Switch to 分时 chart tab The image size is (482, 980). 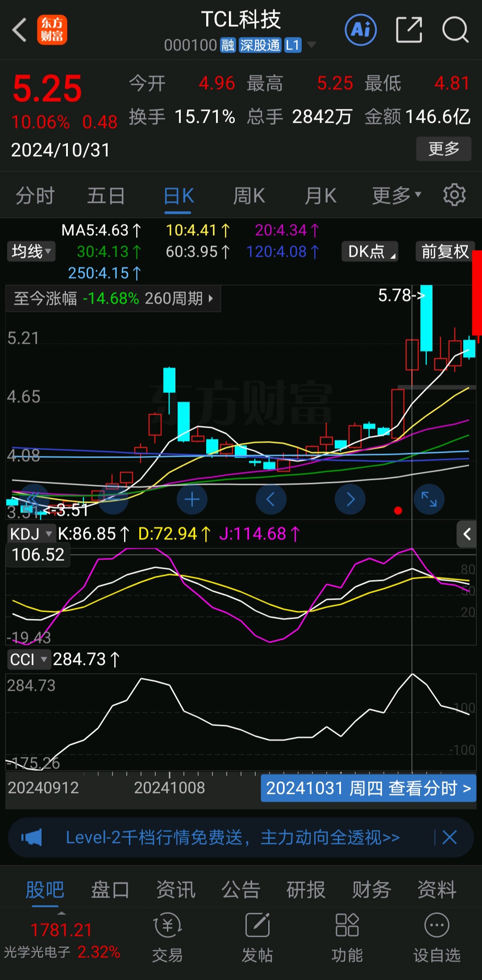point(35,196)
